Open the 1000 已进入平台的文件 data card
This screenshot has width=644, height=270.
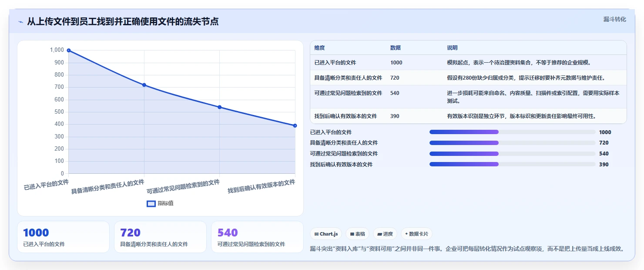pyautogui.click(x=63, y=237)
